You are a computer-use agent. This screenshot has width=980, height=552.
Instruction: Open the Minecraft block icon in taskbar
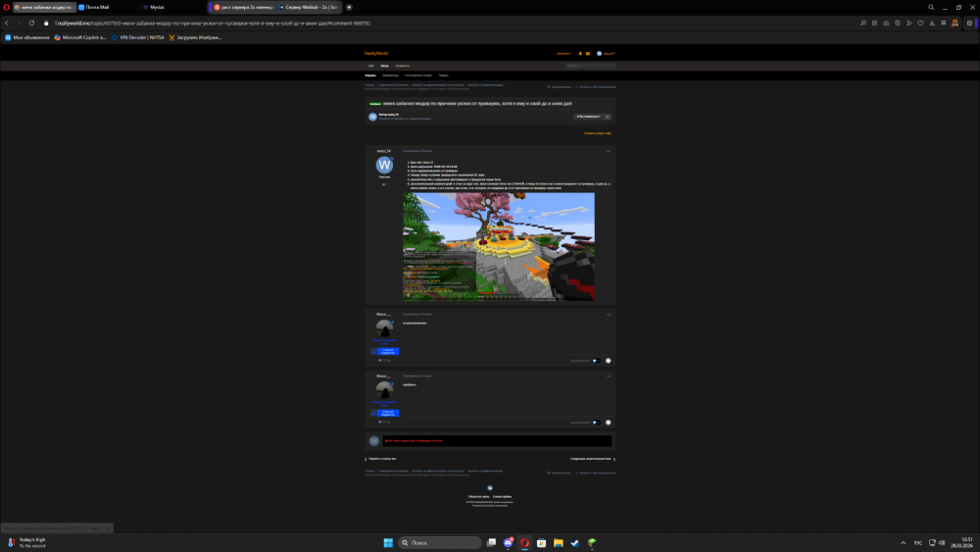click(x=592, y=542)
